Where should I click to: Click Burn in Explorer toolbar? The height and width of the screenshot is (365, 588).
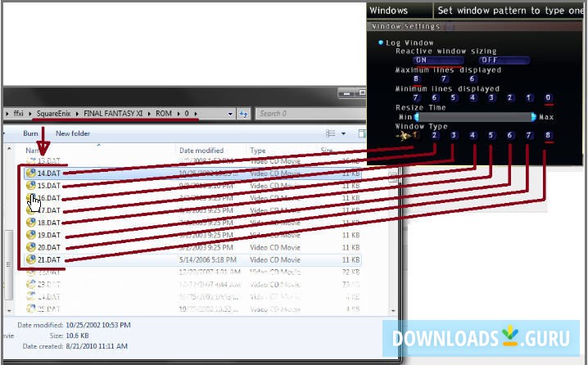pos(30,133)
